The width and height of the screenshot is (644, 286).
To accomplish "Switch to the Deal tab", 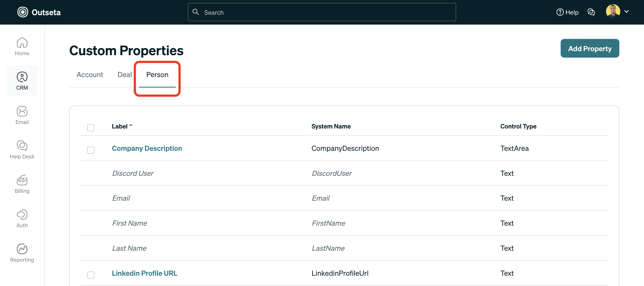I will (x=125, y=74).
